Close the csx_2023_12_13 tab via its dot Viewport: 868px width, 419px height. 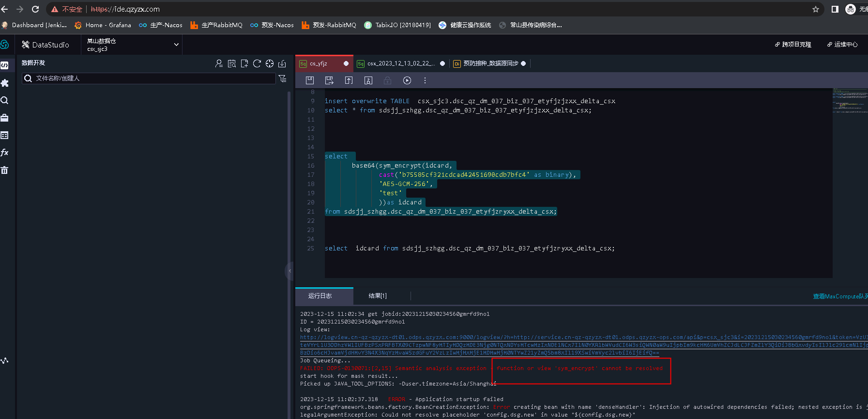coord(442,63)
